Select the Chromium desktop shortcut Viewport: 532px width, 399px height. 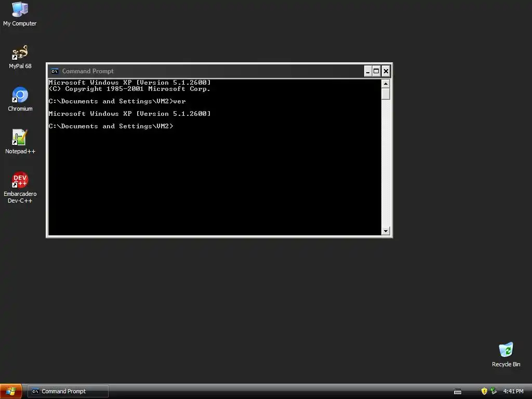(20, 99)
